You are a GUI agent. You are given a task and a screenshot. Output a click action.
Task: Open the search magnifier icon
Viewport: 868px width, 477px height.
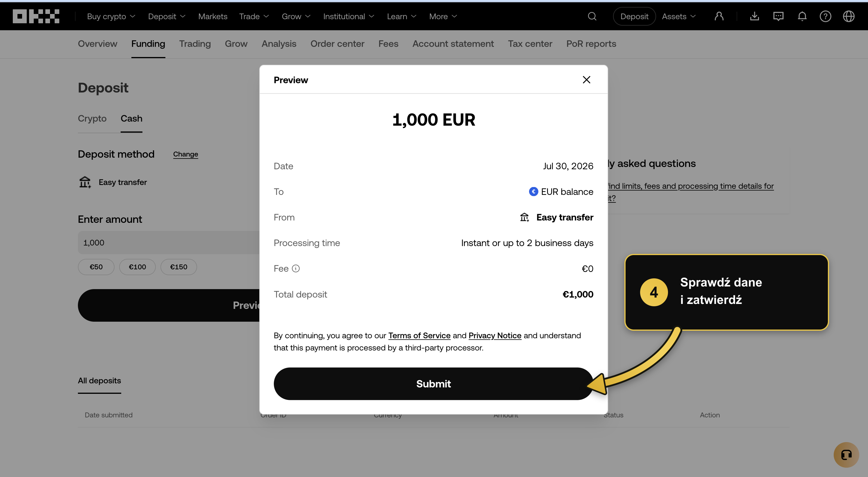[592, 16]
